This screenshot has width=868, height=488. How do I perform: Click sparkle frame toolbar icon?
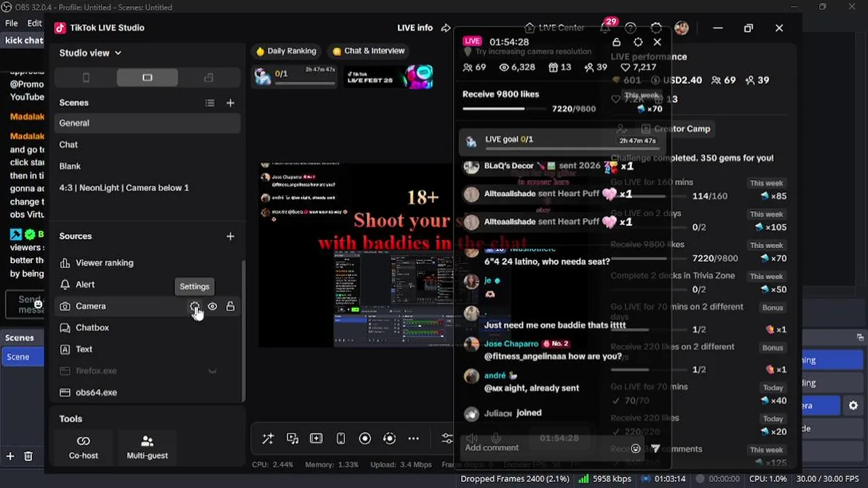click(317, 439)
